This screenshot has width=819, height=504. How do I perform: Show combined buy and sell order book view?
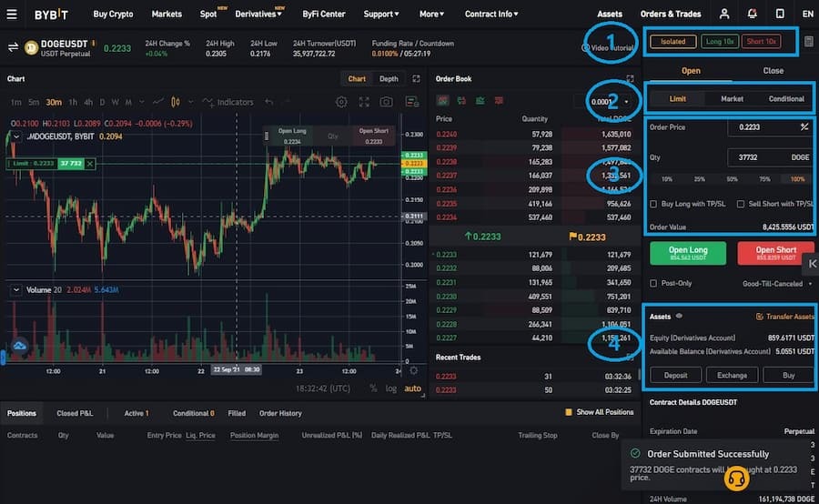coord(442,100)
